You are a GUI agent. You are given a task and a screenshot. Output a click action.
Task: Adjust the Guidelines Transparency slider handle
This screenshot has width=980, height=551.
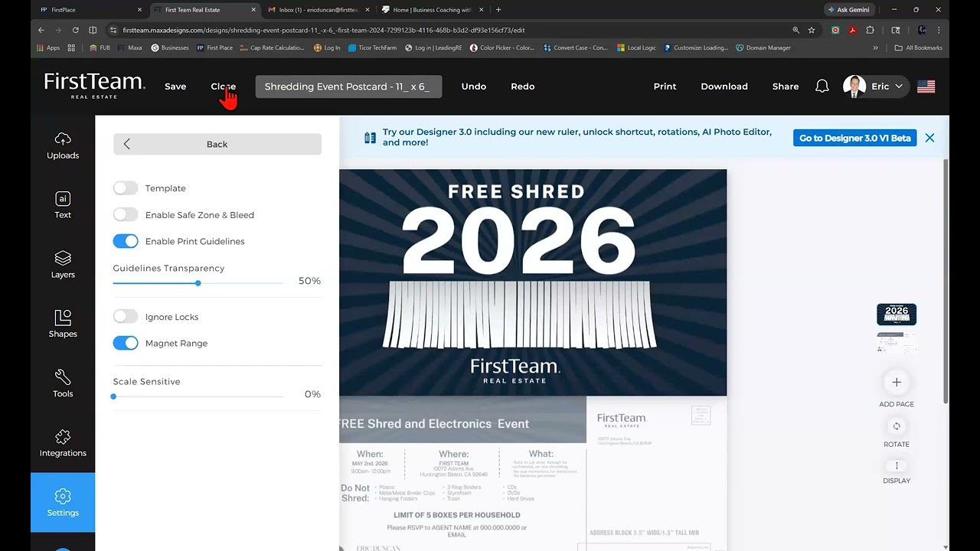[198, 283]
